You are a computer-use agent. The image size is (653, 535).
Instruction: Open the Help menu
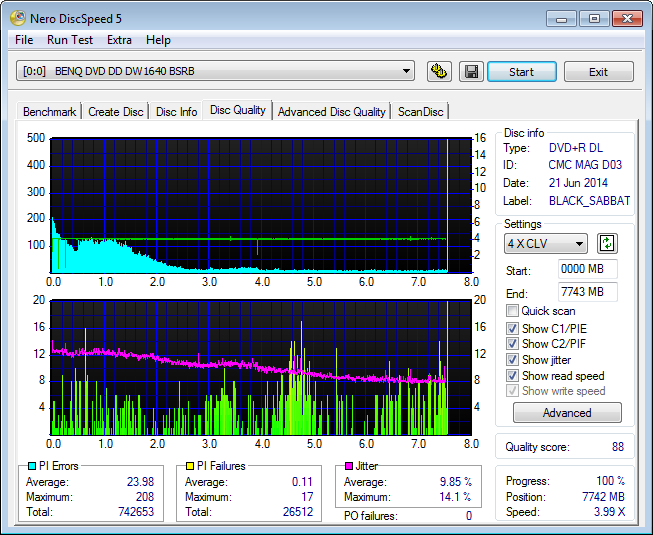click(x=158, y=40)
